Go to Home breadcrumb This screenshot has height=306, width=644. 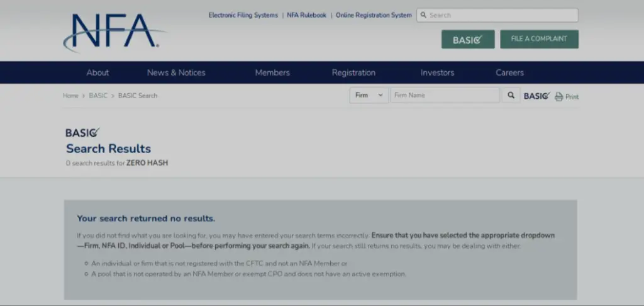[x=70, y=96]
